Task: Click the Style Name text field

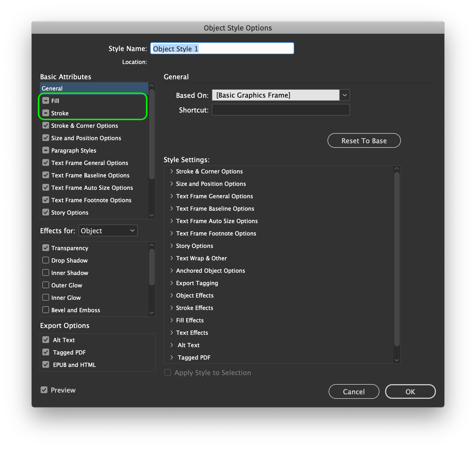Action: click(222, 48)
